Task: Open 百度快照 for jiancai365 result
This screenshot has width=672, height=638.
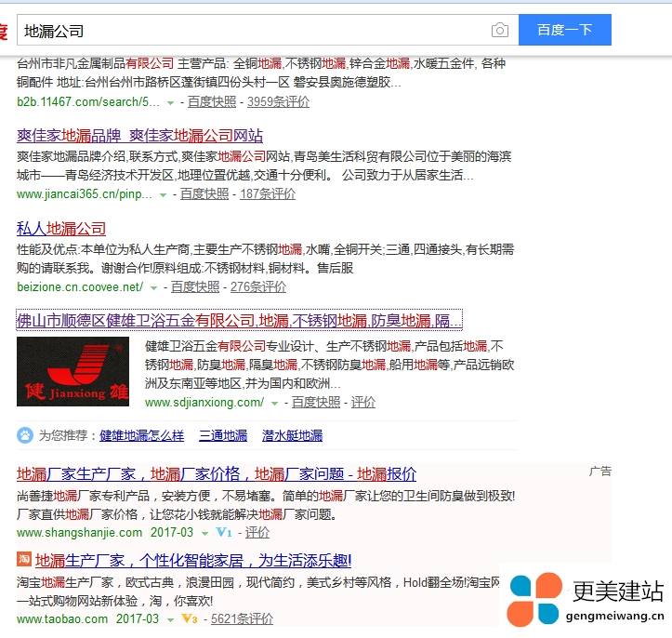Action: [204, 194]
